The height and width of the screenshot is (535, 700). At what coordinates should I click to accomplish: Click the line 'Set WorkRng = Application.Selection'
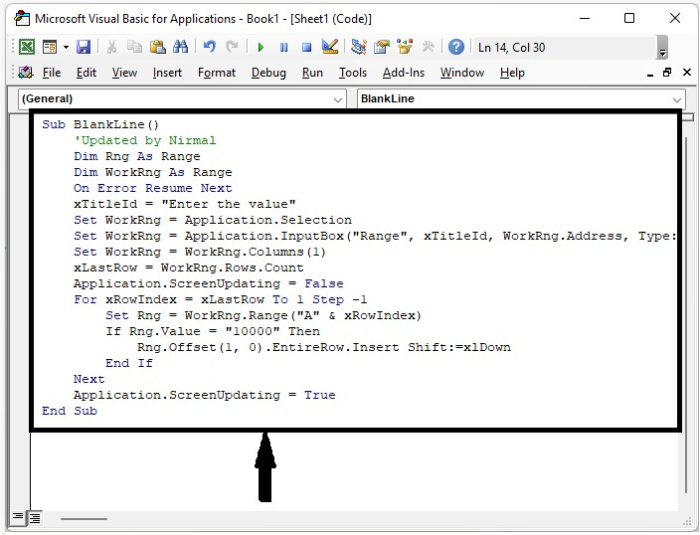tap(212, 220)
